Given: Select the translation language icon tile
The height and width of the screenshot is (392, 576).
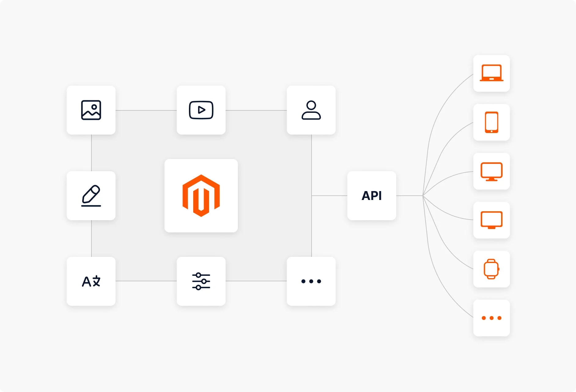Looking at the screenshot, I should [91, 281].
